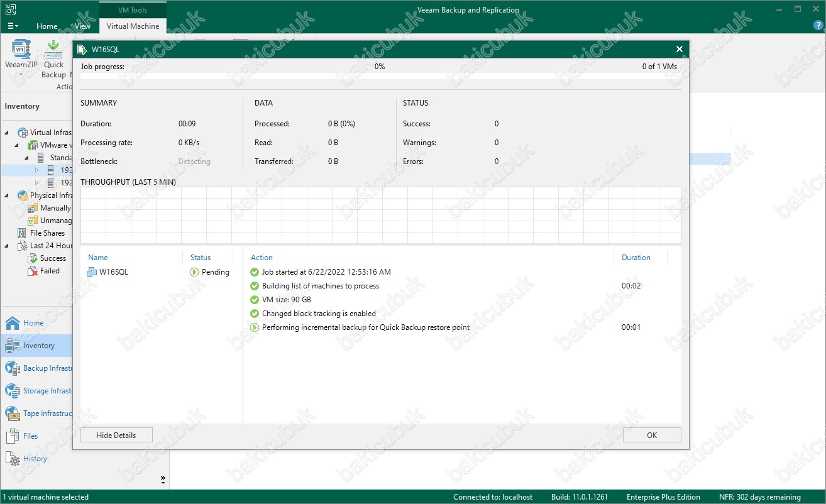Image resolution: width=826 pixels, height=504 pixels.
Task: Select the VMware vSphere tree icon
Action: pyautogui.click(x=33, y=145)
